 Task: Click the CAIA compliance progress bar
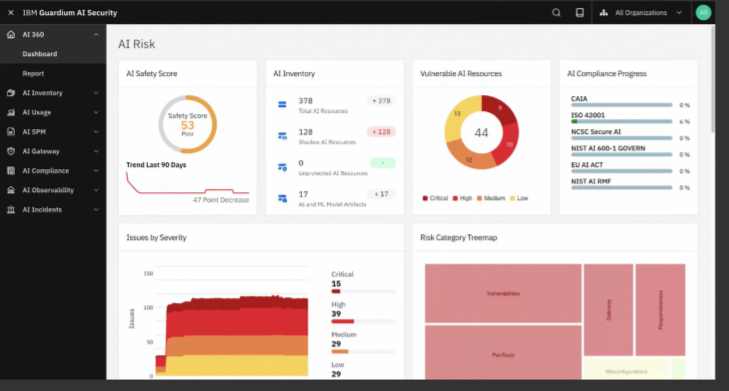tap(622, 105)
